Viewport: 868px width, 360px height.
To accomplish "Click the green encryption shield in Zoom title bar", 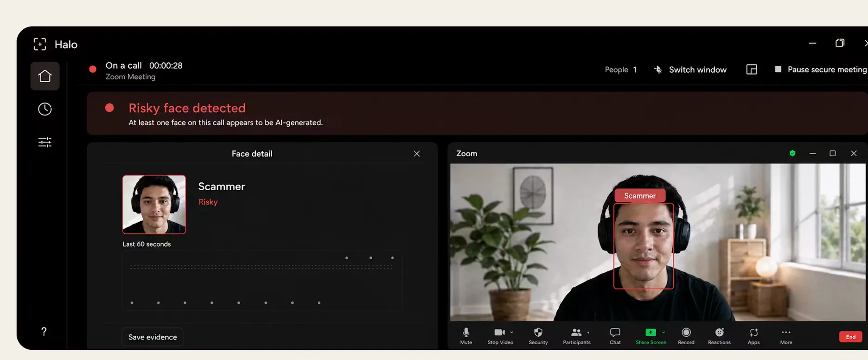I will coord(792,153).
